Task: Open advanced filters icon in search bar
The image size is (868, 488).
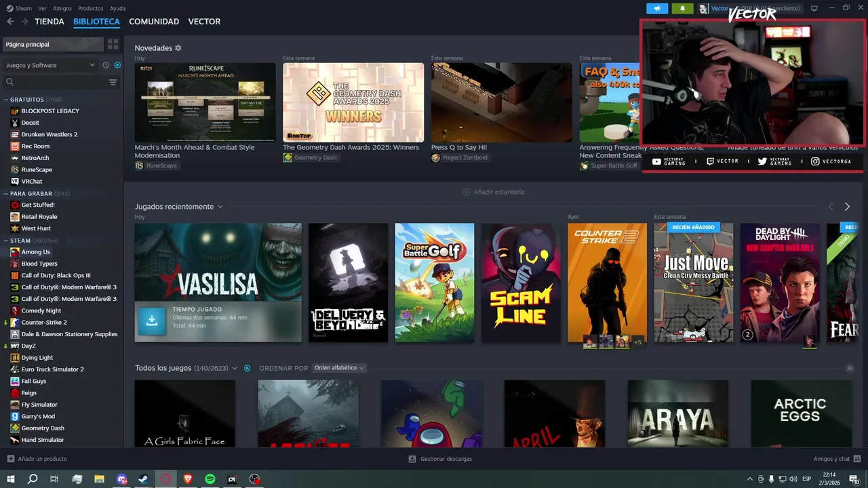Action: (x=113, y=82)
